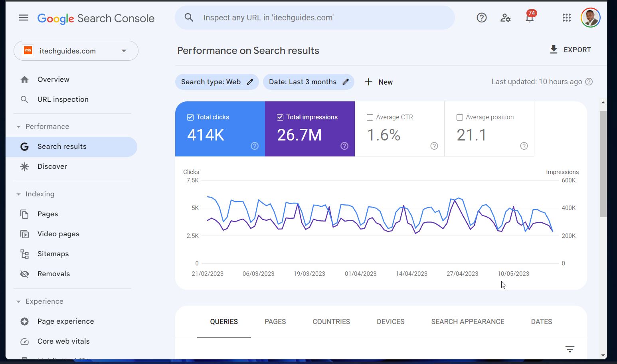The image size is (617, 364).
Task: Open Total impressions help icon
Action: point(344,146)
